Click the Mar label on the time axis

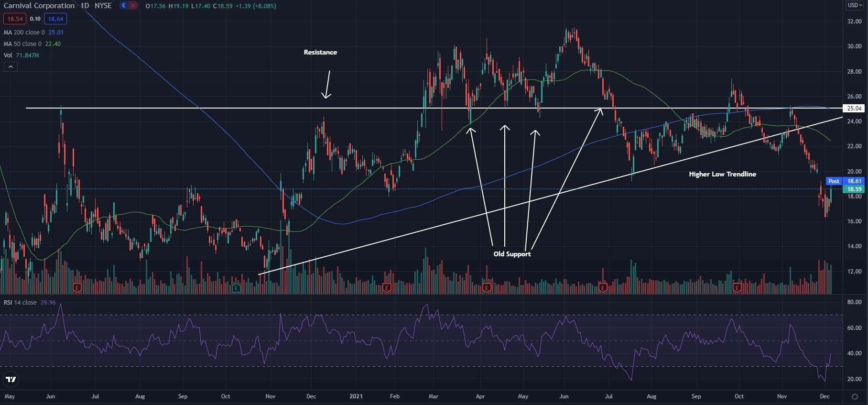[434, 396]
